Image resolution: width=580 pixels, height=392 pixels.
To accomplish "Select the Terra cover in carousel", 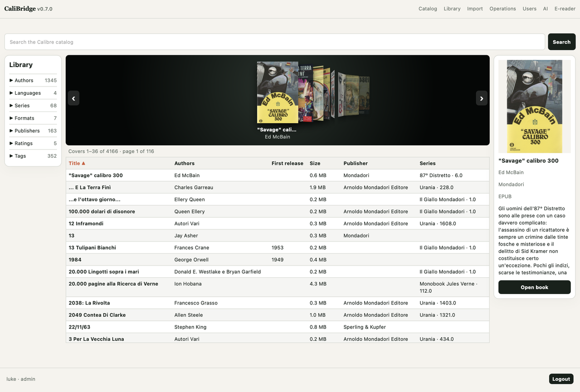I will (306, 93).
